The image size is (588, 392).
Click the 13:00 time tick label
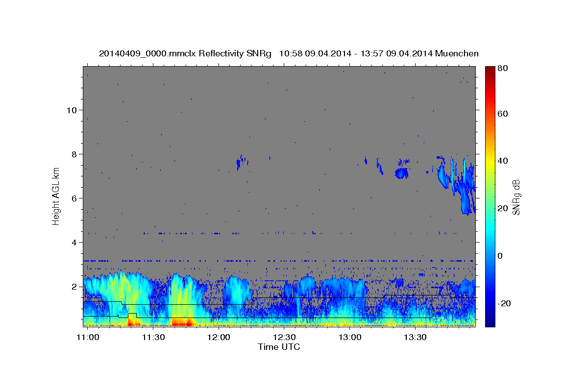(x=350, y=338)
